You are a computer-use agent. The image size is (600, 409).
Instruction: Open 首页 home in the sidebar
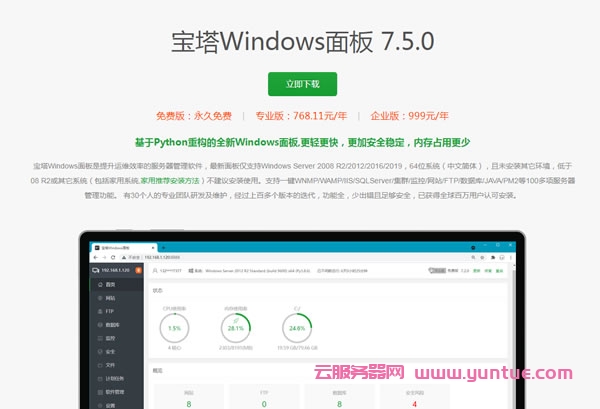tap(111, 284)
